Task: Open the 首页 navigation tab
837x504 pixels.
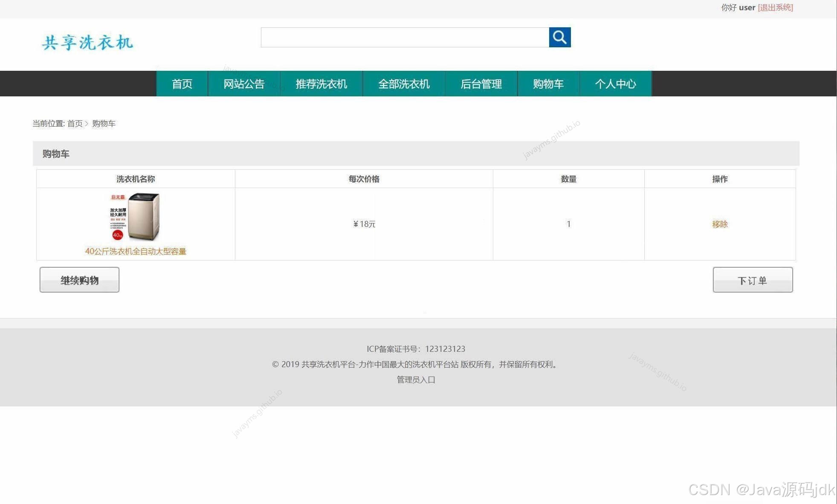Action: pyautogui.click(x=182, y=84)
